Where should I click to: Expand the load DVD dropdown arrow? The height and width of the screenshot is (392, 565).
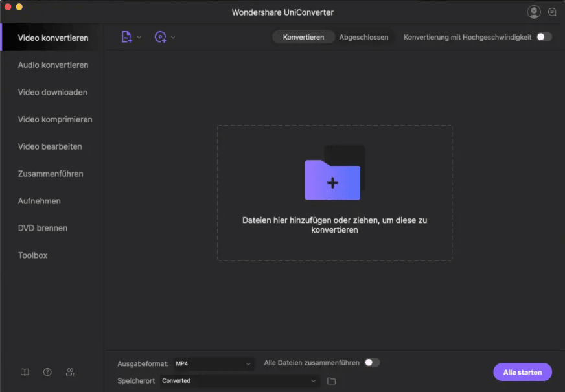[173, 38]
